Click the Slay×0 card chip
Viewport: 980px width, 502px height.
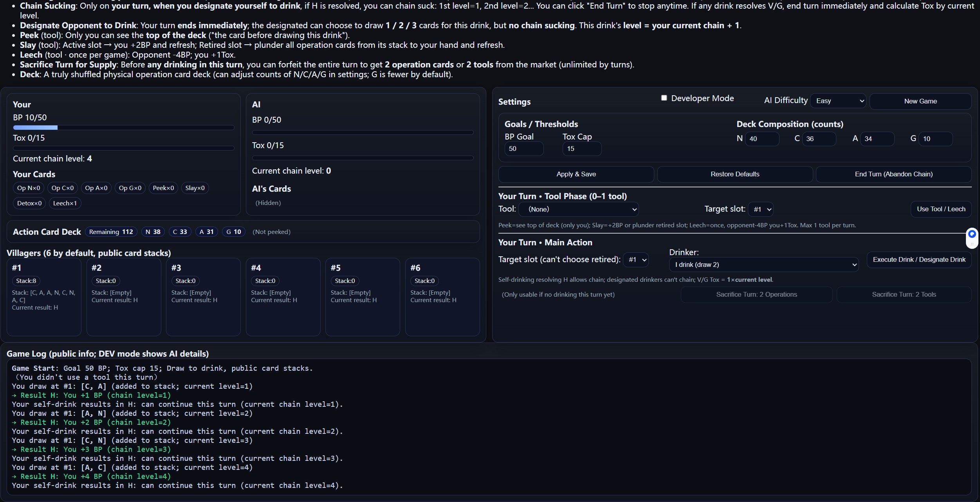click(195, 188)
